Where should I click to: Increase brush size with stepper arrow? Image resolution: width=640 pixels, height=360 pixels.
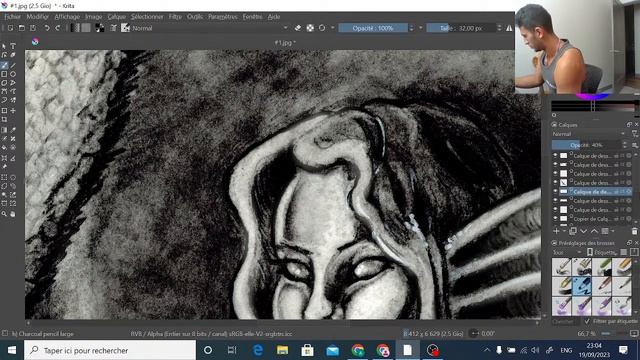pos(499,25)
